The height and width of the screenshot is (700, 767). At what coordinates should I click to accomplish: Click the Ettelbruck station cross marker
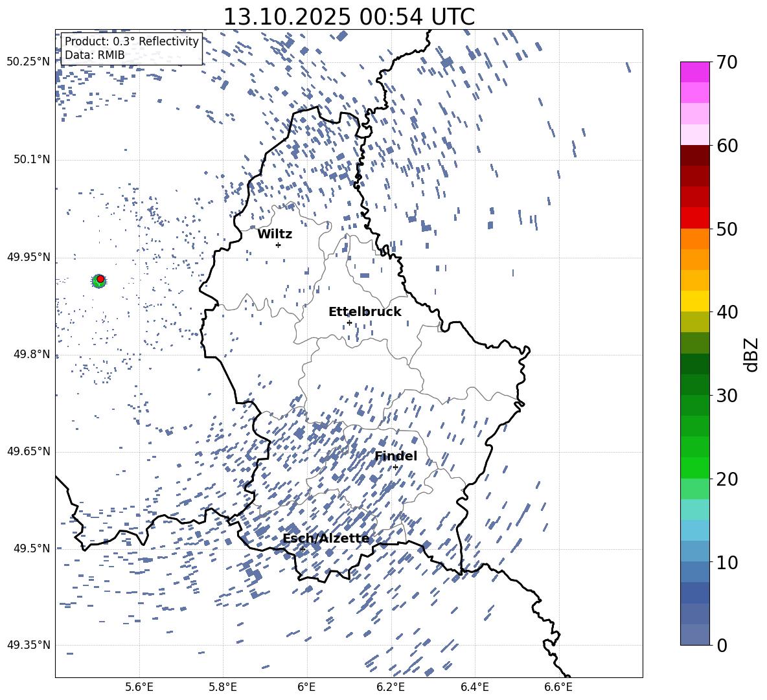[x=349, y=322]
